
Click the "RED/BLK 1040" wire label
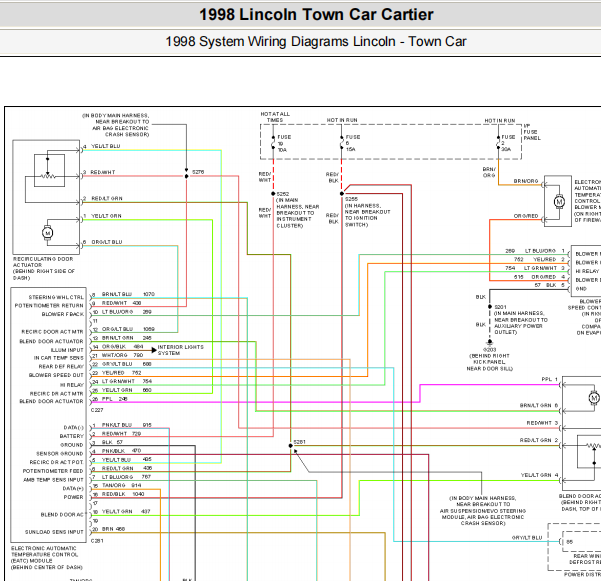(x=123, y=494)
